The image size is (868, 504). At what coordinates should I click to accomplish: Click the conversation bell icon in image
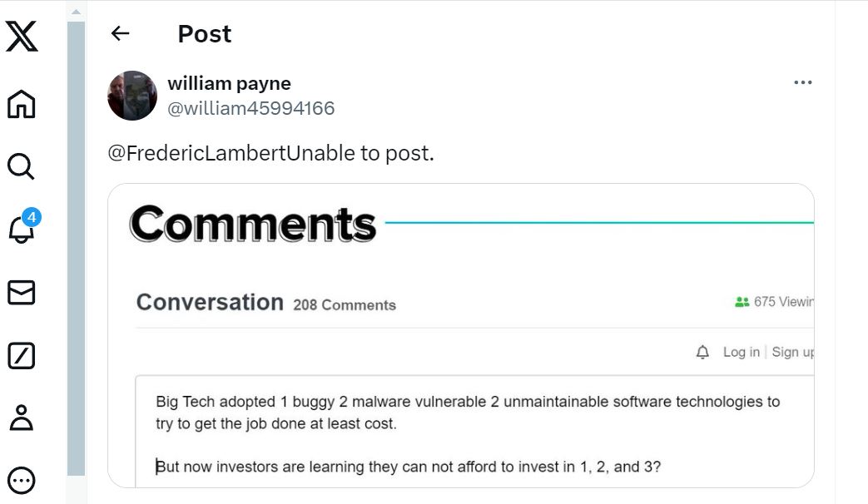tap(702, 353)
